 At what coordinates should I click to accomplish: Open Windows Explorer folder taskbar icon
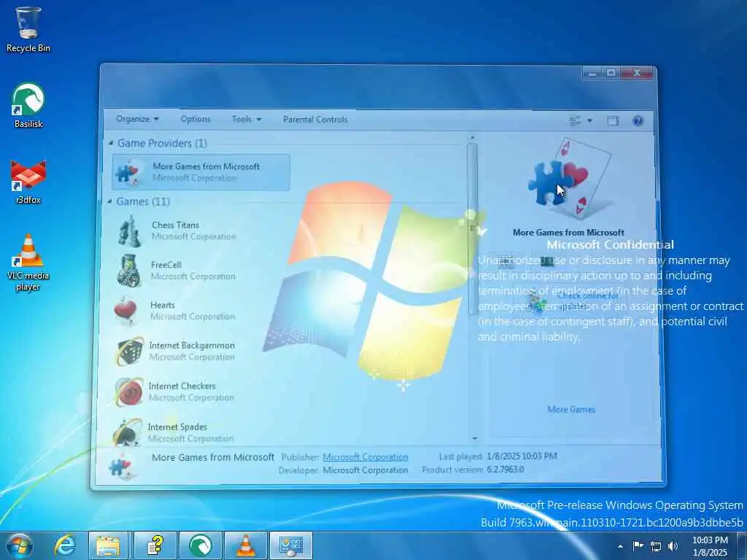coord(108,545)
